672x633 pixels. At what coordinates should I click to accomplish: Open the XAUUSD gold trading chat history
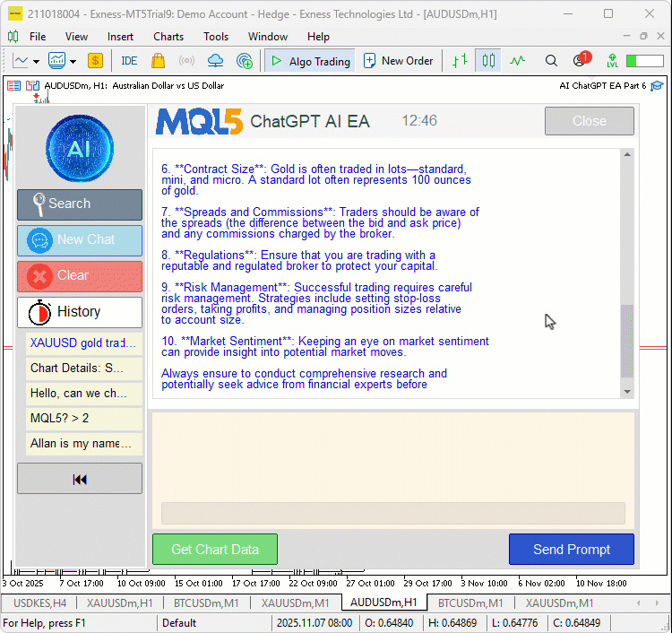(x=83, y=343)
